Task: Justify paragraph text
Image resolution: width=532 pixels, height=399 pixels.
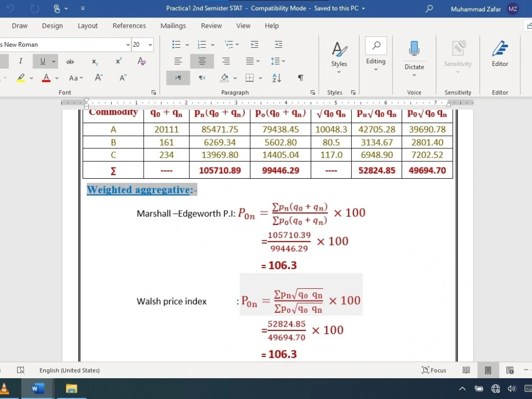Action: click(250, 61)
